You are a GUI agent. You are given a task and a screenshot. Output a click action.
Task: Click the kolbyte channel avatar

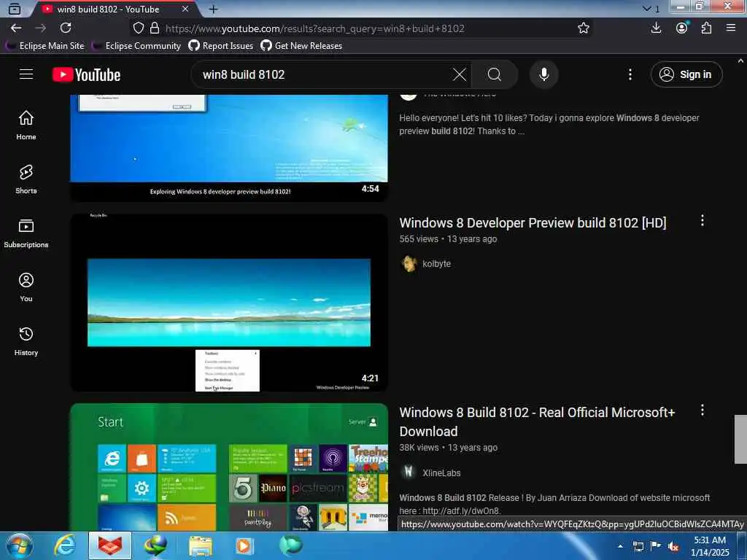tap(409, 263)
